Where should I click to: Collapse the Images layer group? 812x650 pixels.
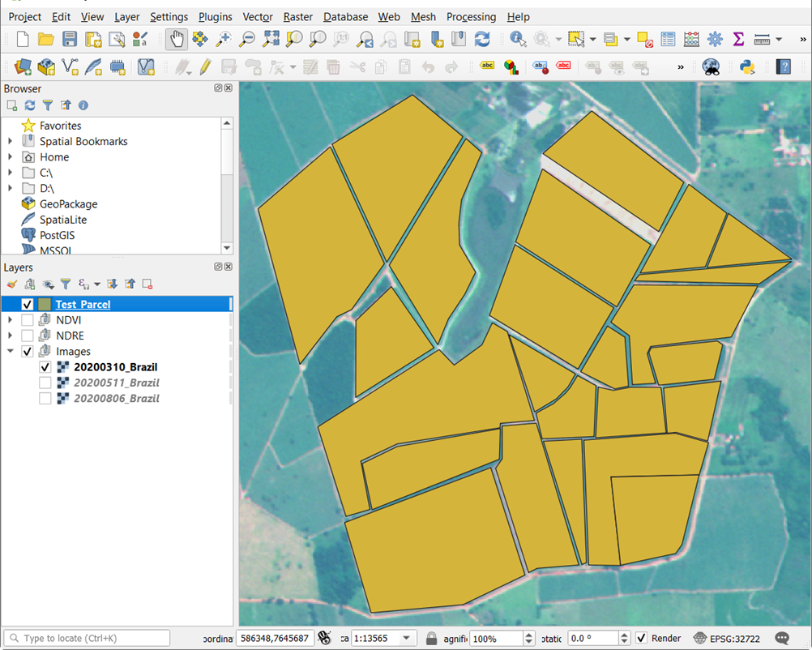10,352
